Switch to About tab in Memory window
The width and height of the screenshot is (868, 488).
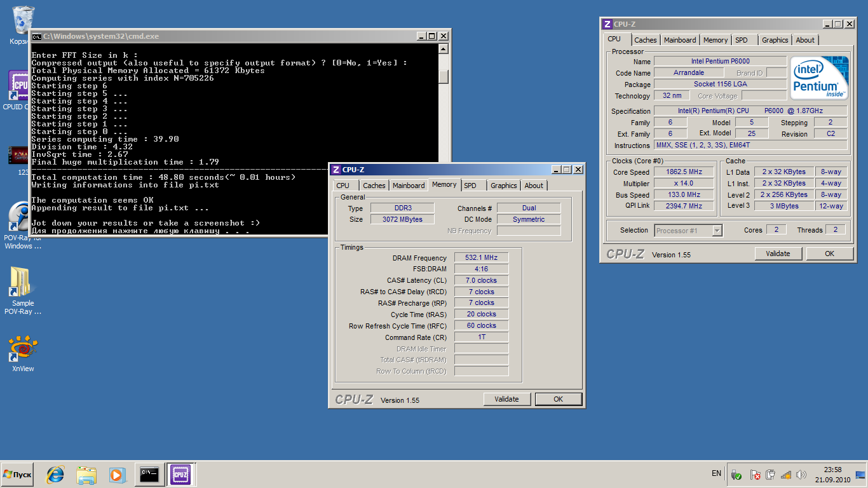(534, 186)
